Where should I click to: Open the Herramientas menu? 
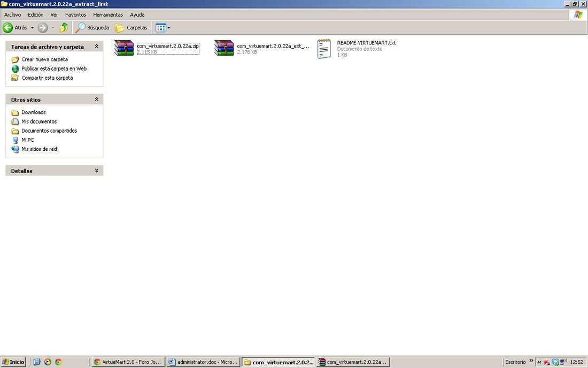pyautogui.click(x=108, y=14)
